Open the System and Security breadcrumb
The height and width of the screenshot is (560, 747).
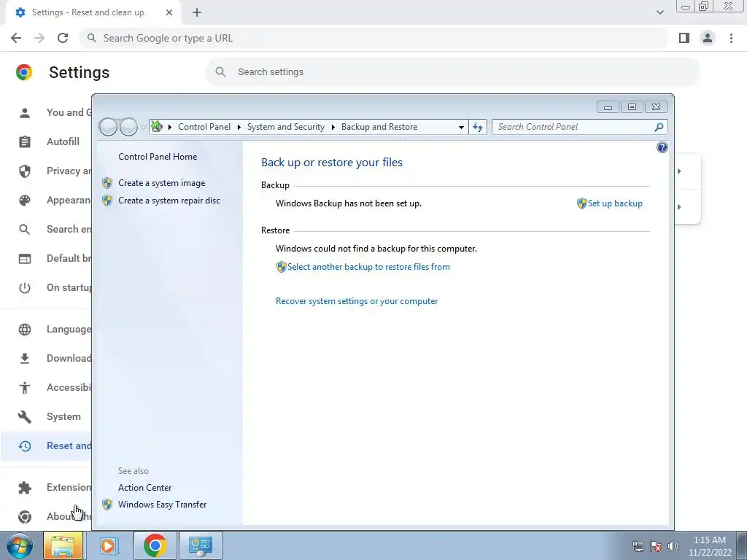click(x=286, y=127)
